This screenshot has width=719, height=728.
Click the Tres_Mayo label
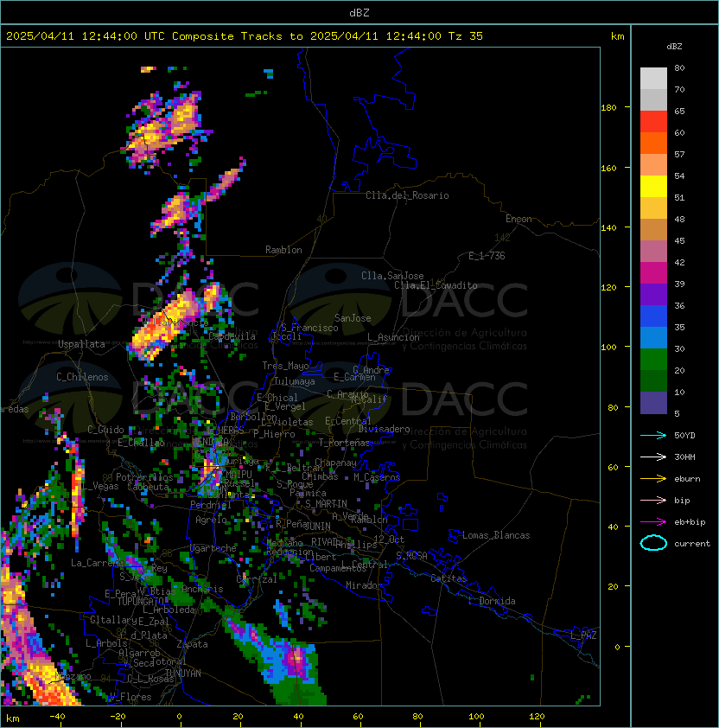pos(285,366)
